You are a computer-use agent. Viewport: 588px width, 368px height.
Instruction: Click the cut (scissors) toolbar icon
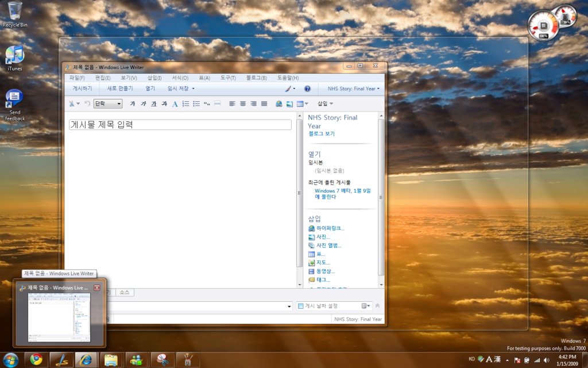[71, 103]
